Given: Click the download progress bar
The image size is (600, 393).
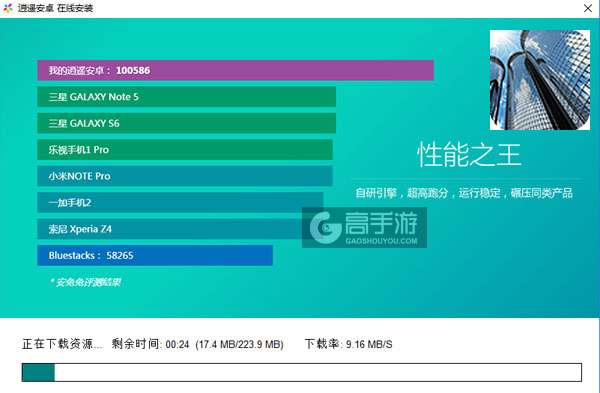Looking at the screenshot, I should coord(302,372).
